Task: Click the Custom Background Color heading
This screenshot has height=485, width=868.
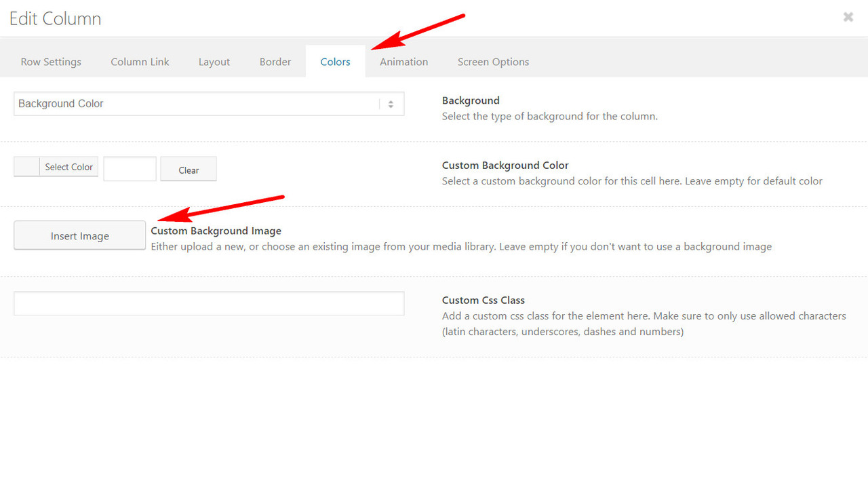Action: coord(505,166)
